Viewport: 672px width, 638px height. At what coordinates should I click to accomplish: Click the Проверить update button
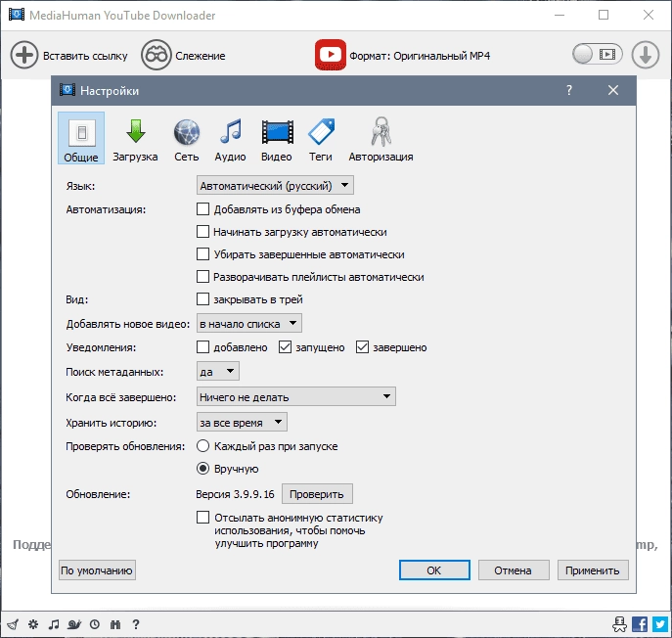[317, 494]
